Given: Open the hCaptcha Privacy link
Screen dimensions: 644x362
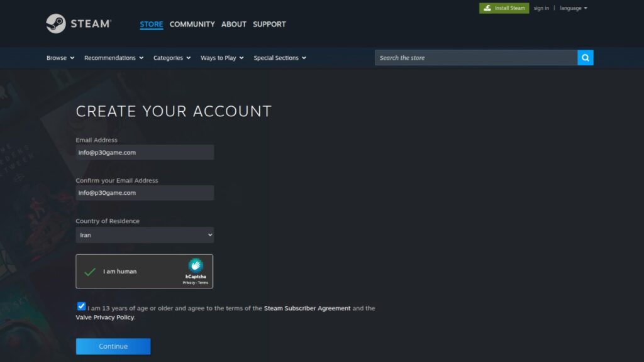Looking at the screenshot, I should pos(189,283).
